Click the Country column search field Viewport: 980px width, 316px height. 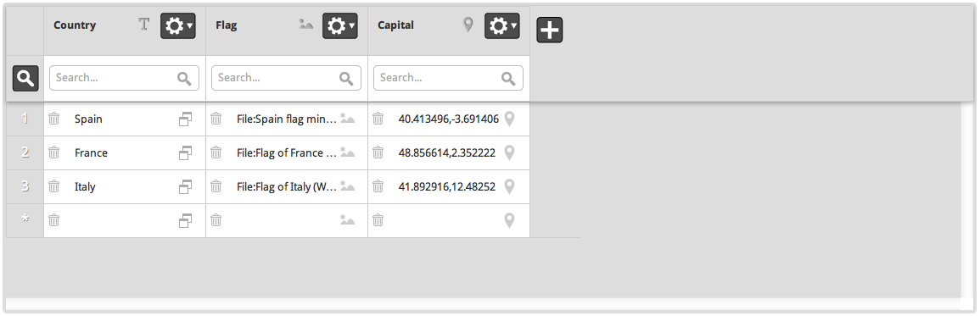click(125, 78)
